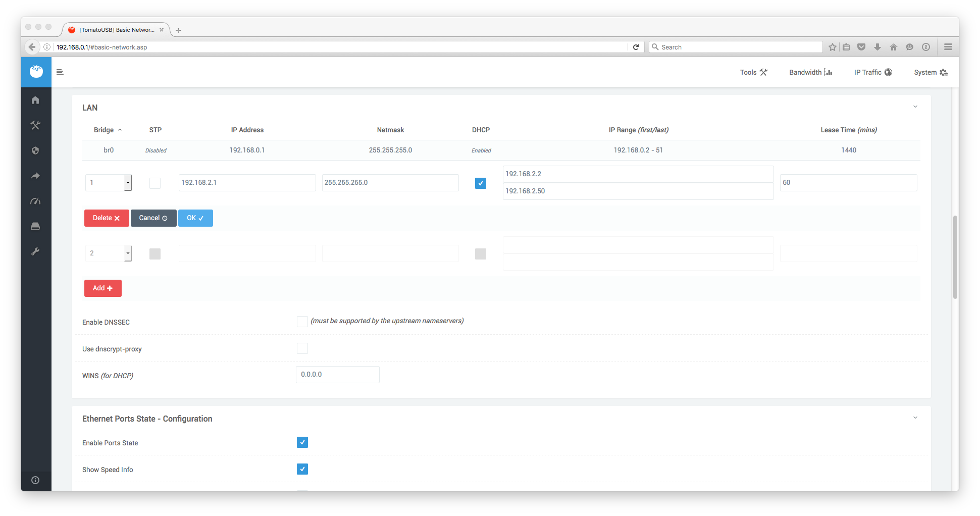Screen dimensions: 980x516
Task: Click the info icon at sidebar bottom
Action: click(x=35, y=480)
